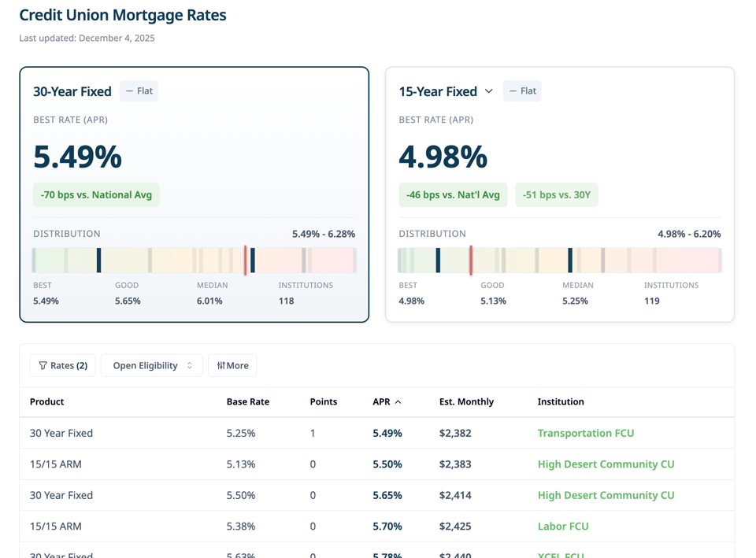Click the -51 bps vs. 30Y badge
The image size is (756, 558).
point(556,195)
